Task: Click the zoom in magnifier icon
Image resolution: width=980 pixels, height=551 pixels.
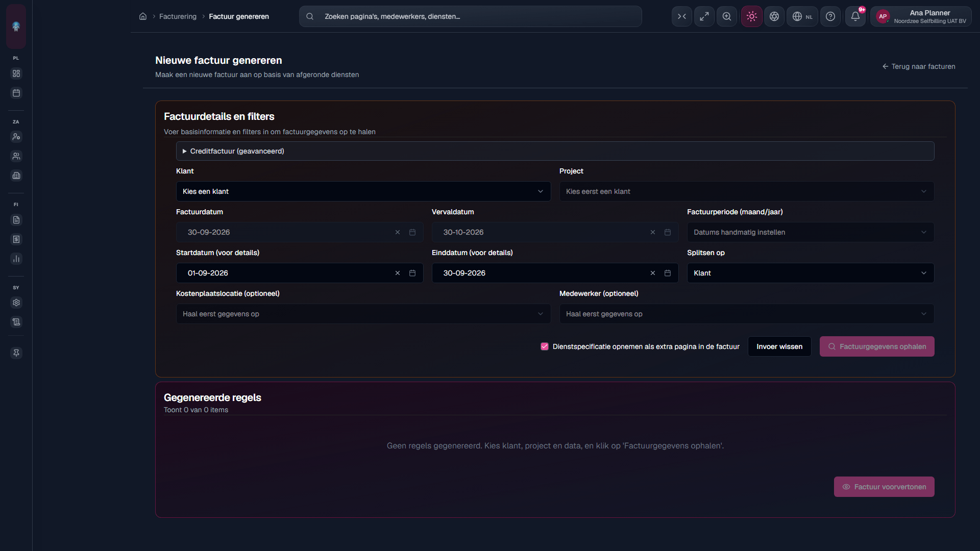Action: (727, 16)
